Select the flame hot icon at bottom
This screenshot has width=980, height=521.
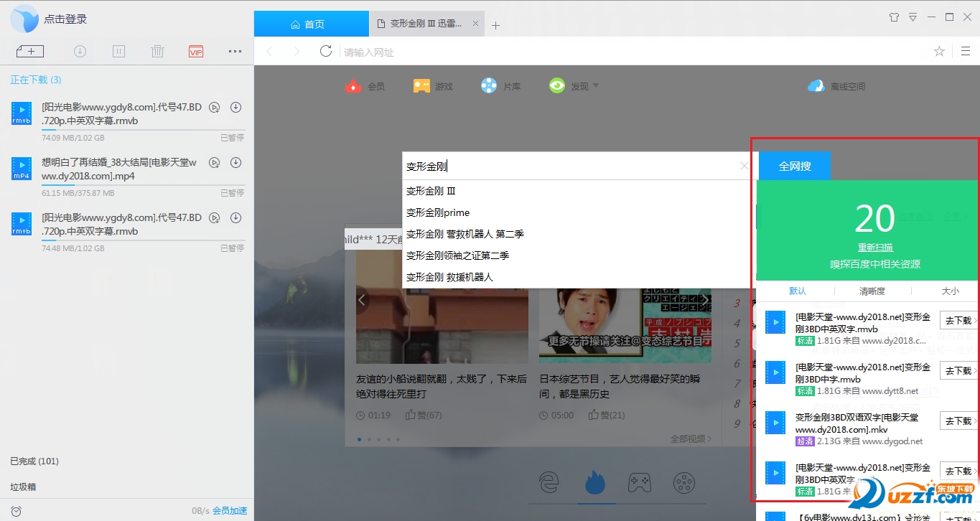[x=596, y=482]
